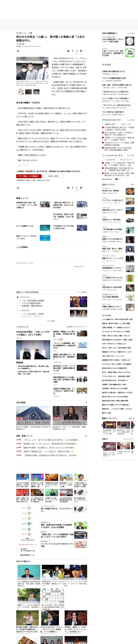The height and width of the screenshot is (644, 138).
Task: Share on X from bar below login
Action: click(x=77, y=188)
